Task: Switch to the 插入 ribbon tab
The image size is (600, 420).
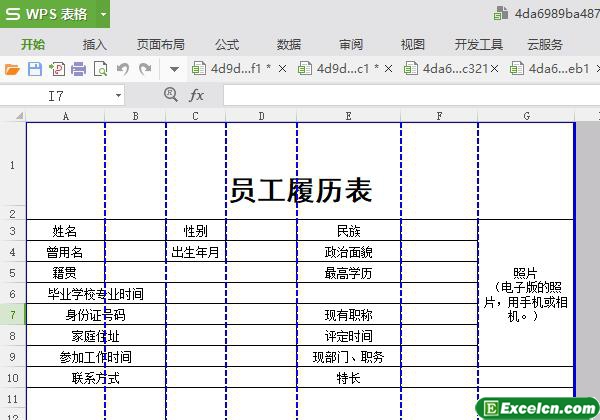Action: click(x=95, y=45)
